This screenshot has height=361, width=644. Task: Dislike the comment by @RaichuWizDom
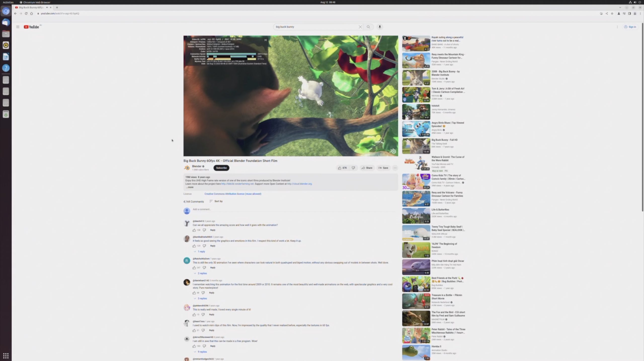tap(204, 268)
